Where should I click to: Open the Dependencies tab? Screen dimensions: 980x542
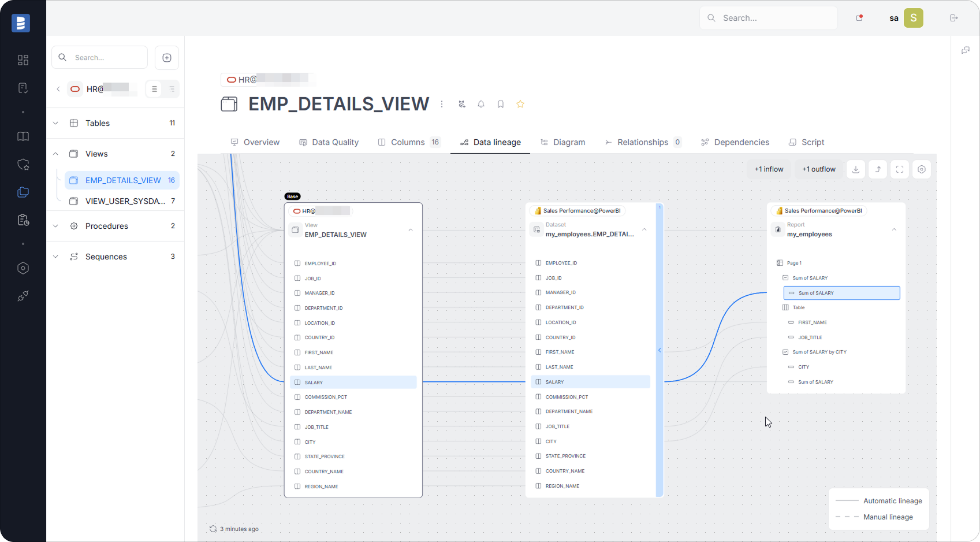(x=735, y=142)
